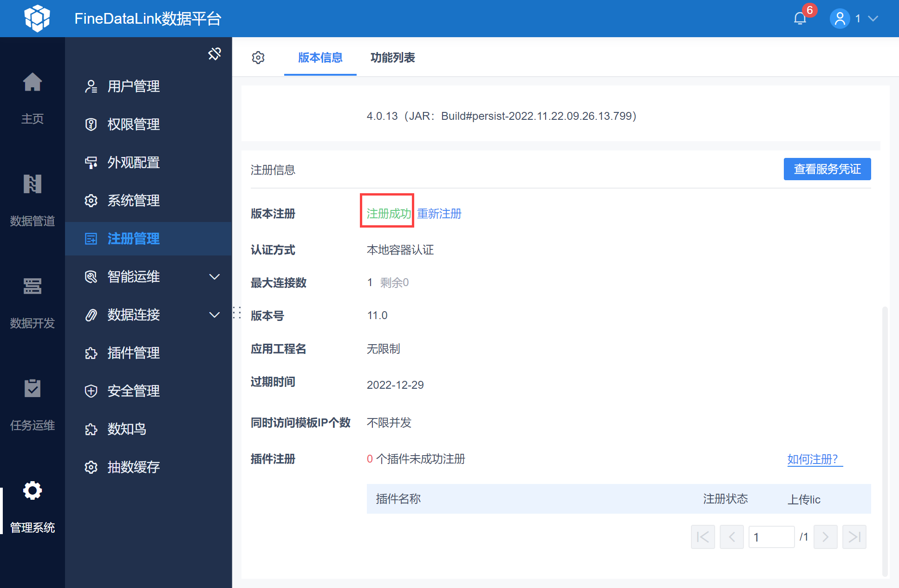Viewport: 899px width, 588px height.
Task: Open the user account dropdown arrow
Action: [873, 19]
